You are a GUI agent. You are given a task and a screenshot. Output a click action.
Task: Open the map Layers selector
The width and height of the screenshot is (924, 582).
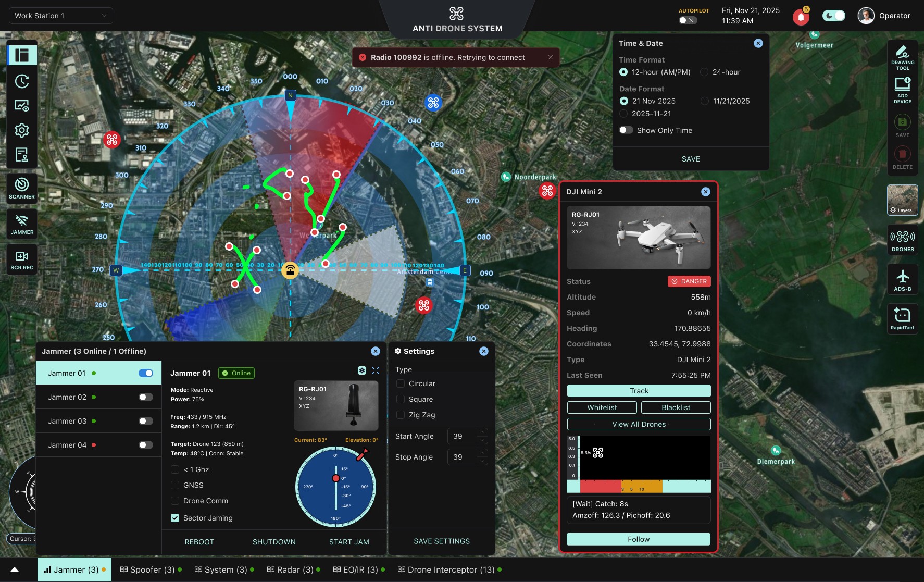[903, 200]
